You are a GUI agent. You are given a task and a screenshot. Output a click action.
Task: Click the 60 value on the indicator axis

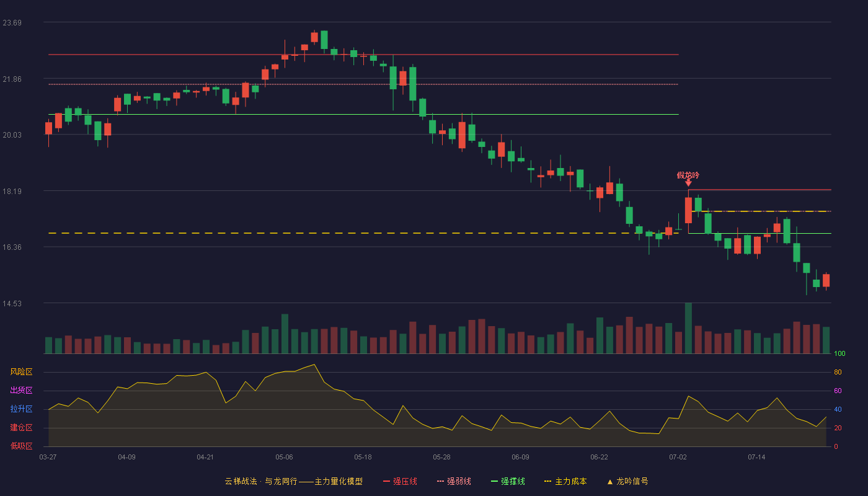[838, 391]
